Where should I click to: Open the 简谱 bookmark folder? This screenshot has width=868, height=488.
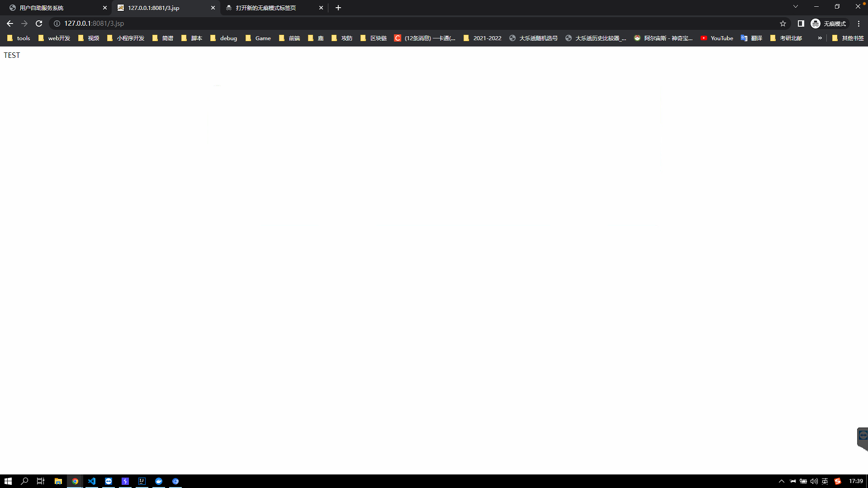click(163, 38)
